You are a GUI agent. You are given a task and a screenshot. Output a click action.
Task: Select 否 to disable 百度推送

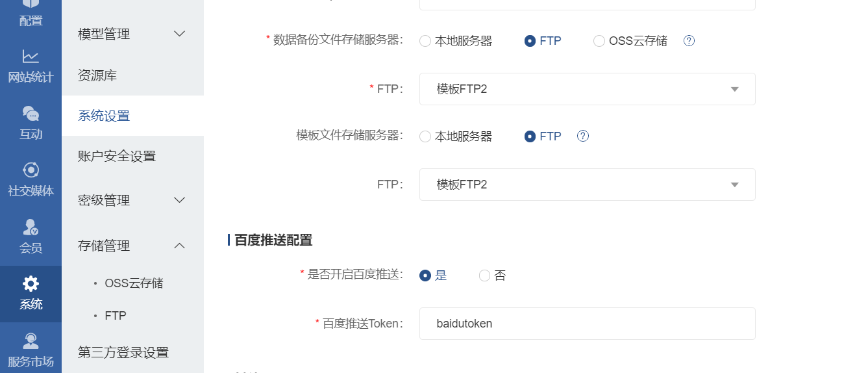point(484,276)
